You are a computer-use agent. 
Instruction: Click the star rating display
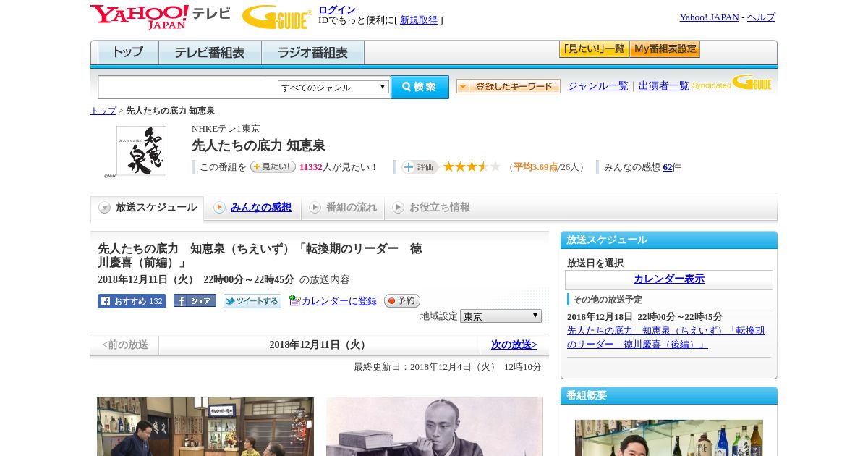click(472, 166)
